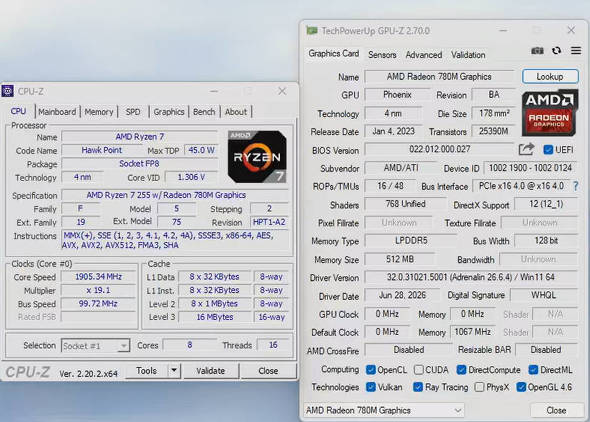The image size is (590, 422).
Task: Click the Shaders value 768 Unified
Action: (405, 204)
